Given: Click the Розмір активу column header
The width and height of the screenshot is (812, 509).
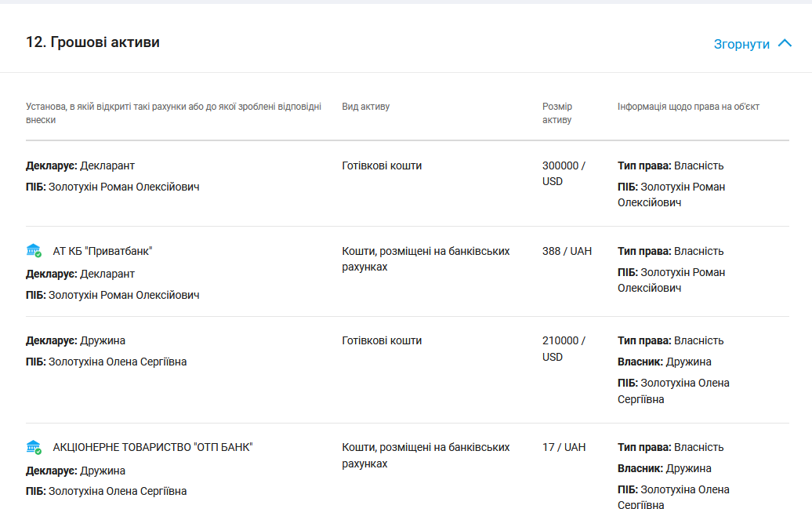Looking at the screenshot, I should pyautogui.click(x=557, y=113).
